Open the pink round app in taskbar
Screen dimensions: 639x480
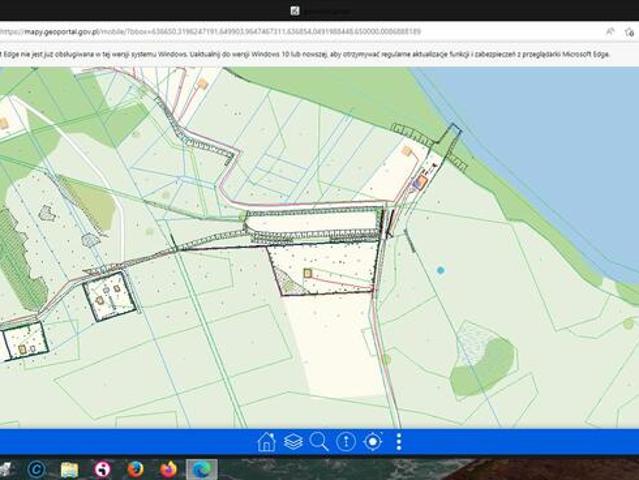[x=102, y=469]
